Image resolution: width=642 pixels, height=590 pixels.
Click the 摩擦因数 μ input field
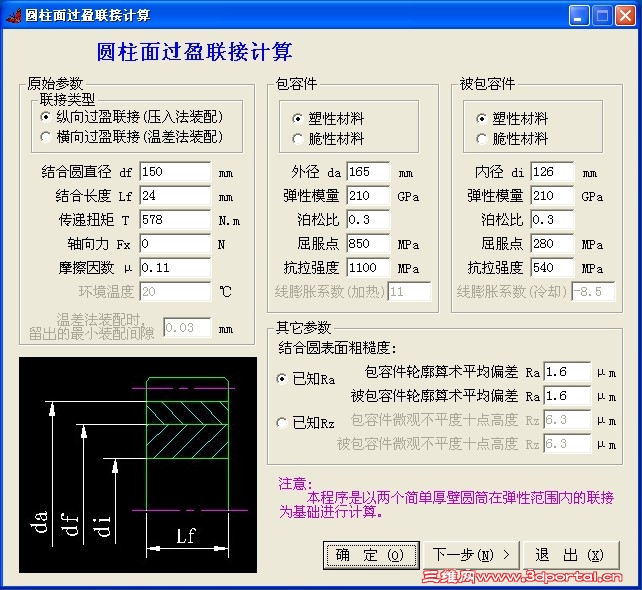[175, 268]
